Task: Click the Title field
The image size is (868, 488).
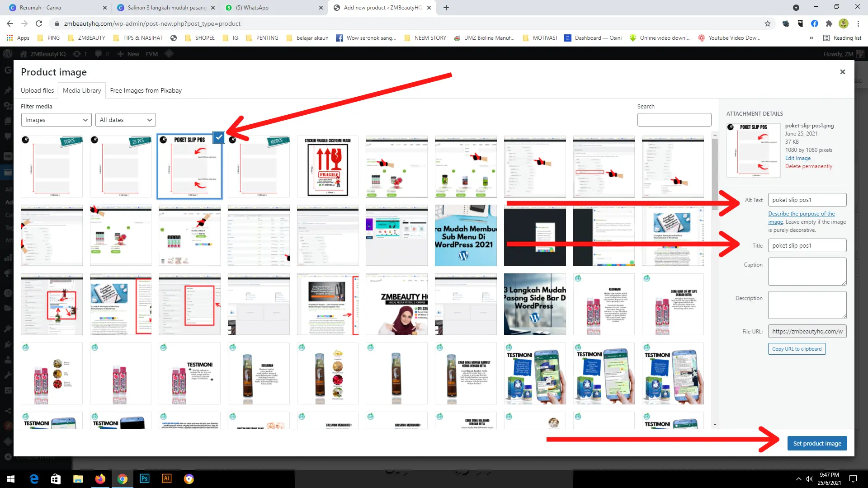Action: (807, 245)
